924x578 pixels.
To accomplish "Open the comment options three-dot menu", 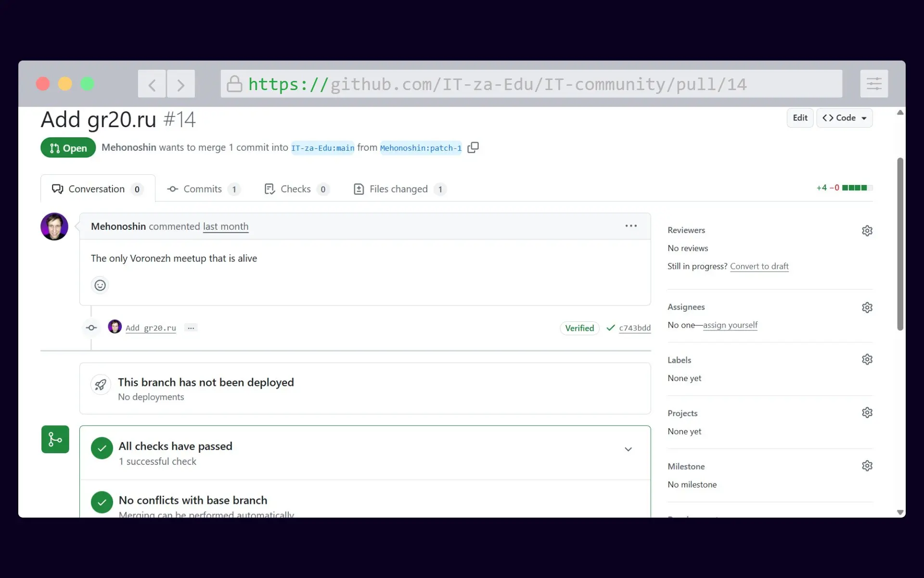I will click(631, 226).
